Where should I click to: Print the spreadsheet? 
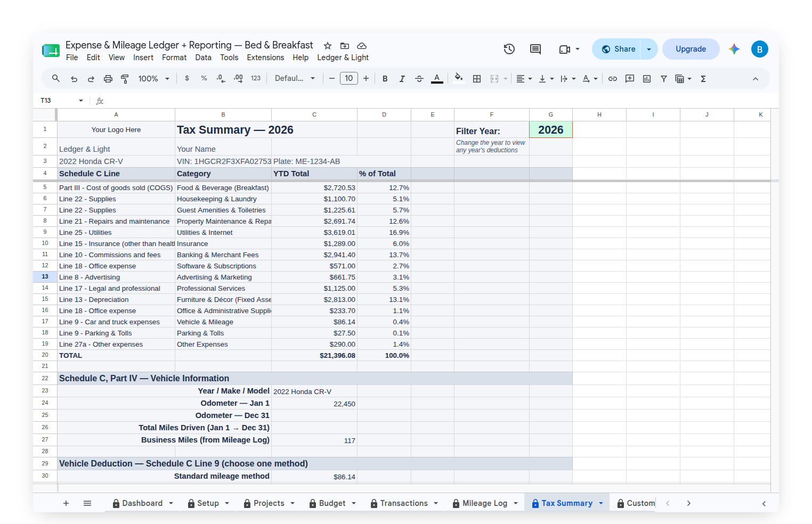pyautogui.click(x=108, y=79)
